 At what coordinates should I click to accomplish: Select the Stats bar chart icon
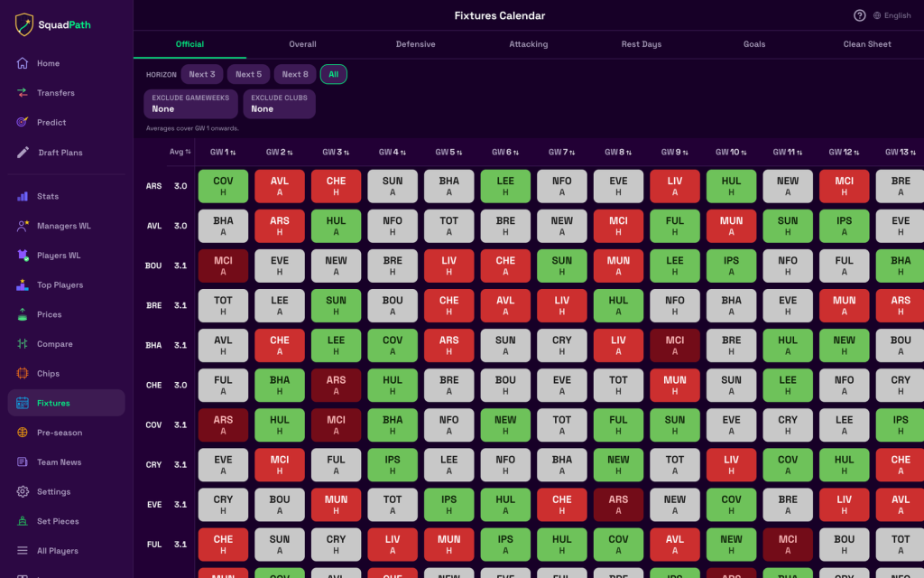(x=23, y=196)
